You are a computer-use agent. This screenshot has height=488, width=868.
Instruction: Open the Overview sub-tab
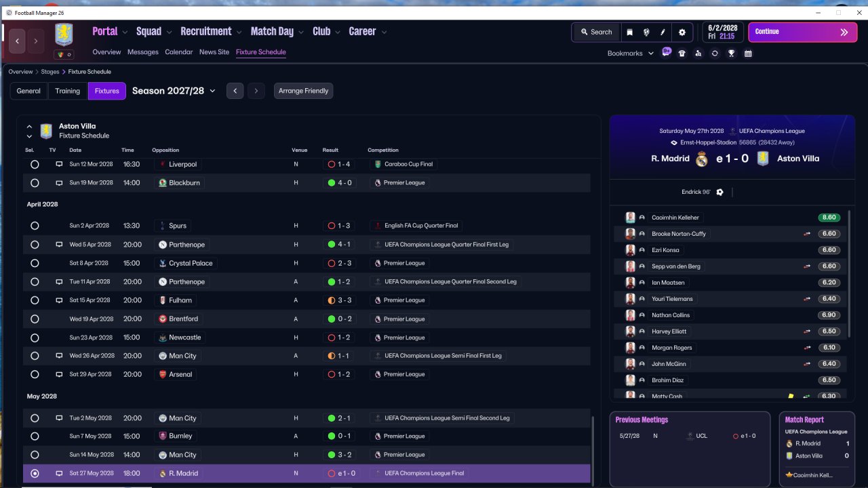pyautogui.click(x=106, y=52)
